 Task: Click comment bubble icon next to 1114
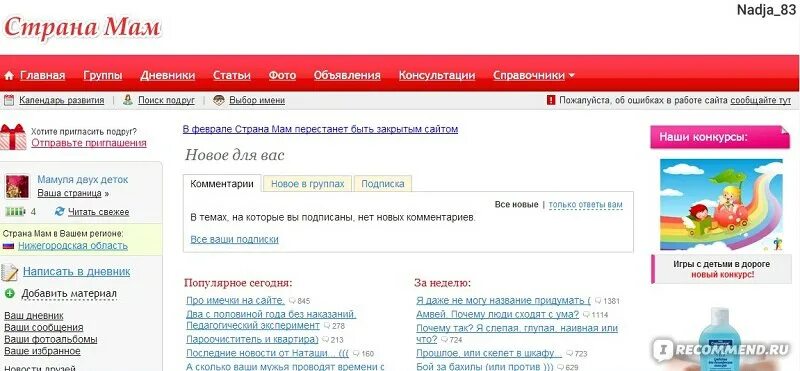pyautogui.click(x=586, y=315)
